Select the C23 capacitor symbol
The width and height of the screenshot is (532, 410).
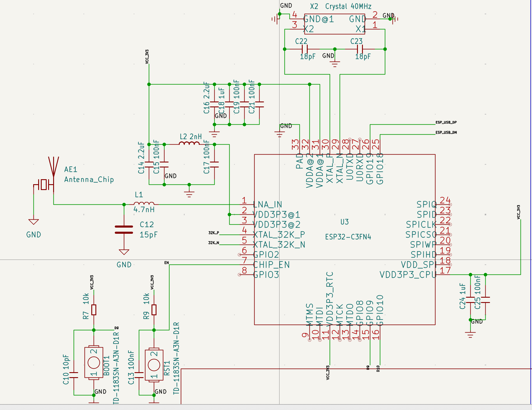click(x=360, y=49)
